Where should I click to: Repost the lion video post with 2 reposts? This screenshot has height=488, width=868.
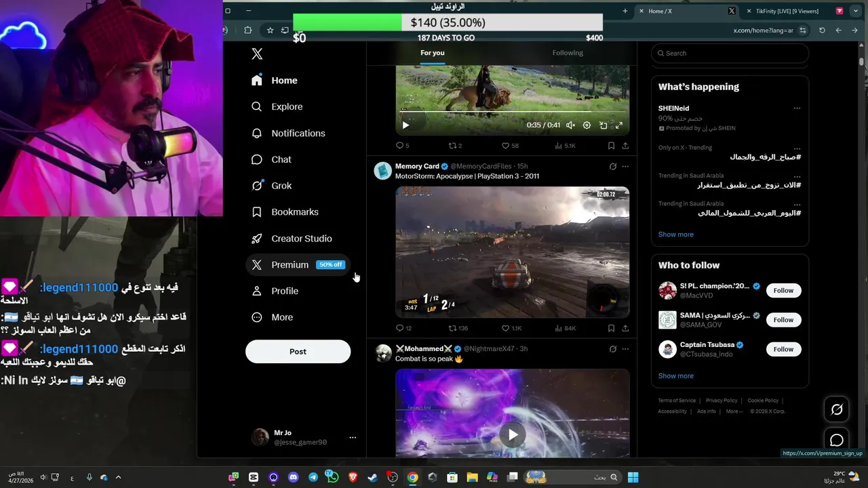[x=455, y=146]
